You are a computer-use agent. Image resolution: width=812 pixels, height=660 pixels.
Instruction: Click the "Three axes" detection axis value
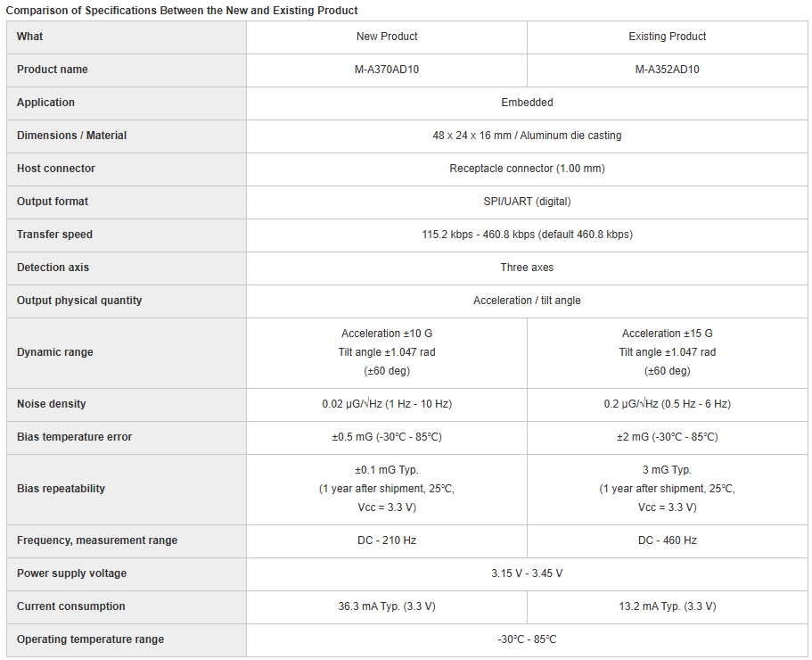527,268
